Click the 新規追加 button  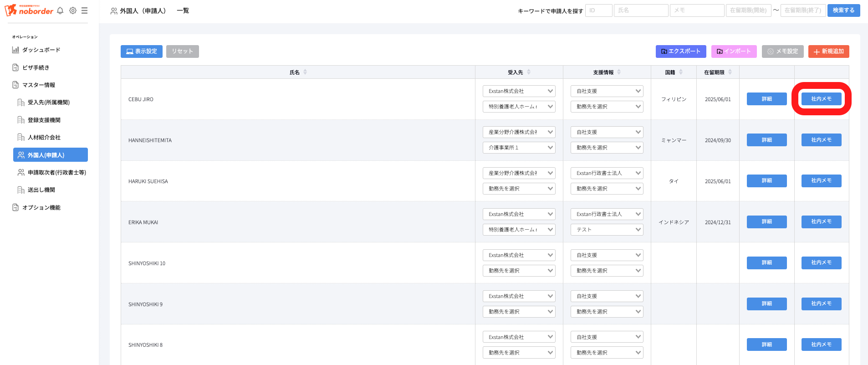[x=828, y=51]
